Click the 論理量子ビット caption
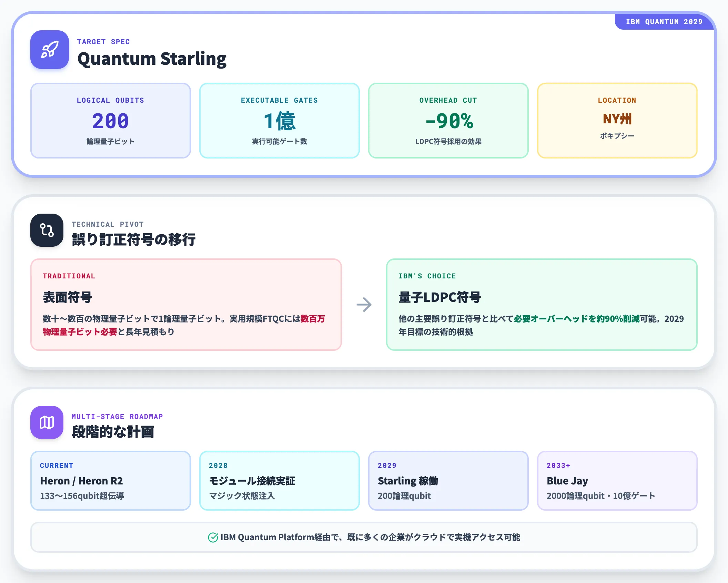 pyautogui.click(x=111, y=141)
